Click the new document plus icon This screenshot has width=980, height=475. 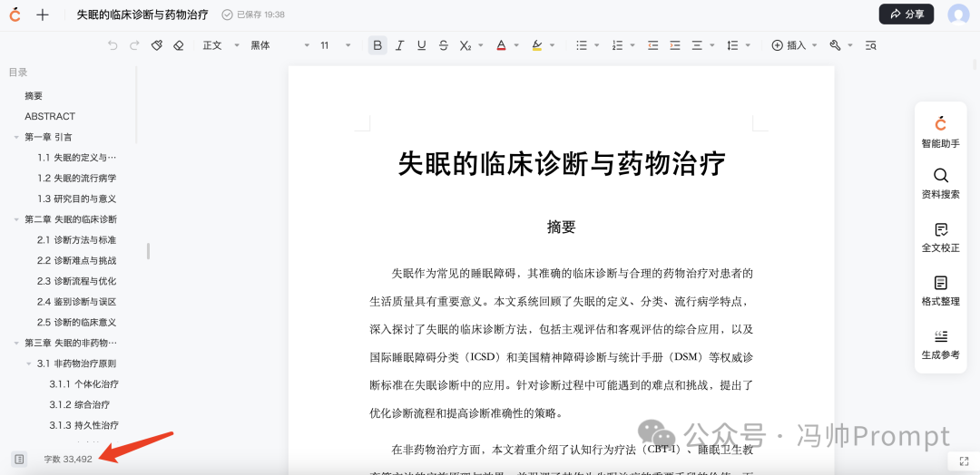(43, 15)
